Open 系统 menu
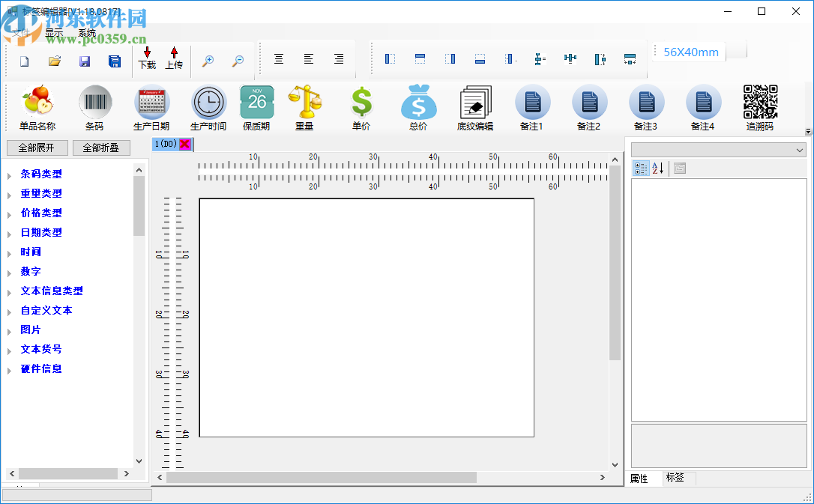The height and width of the screenshot is (504, 814). pyautogui.click(x=87, y=33)
